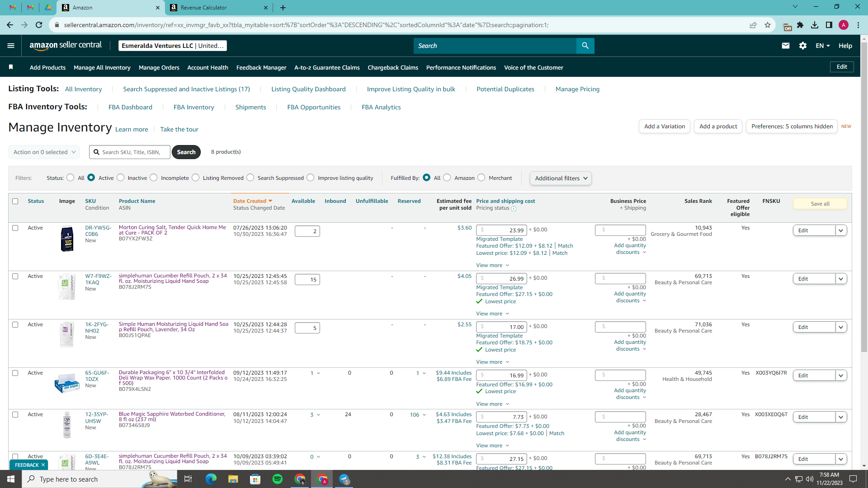
Task: Open Microsoft Edge from the taskbar
Action: [x=211, y=479]
